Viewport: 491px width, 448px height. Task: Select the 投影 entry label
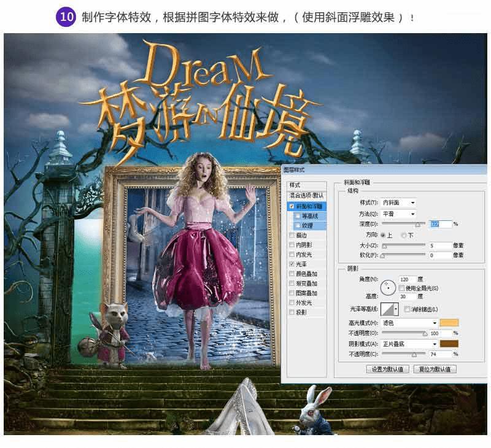301,312
